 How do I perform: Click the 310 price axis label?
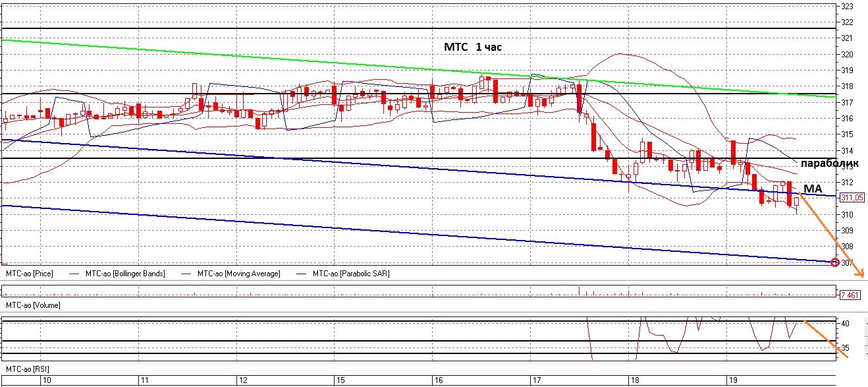pyautogui.click(x=848, y=215)
